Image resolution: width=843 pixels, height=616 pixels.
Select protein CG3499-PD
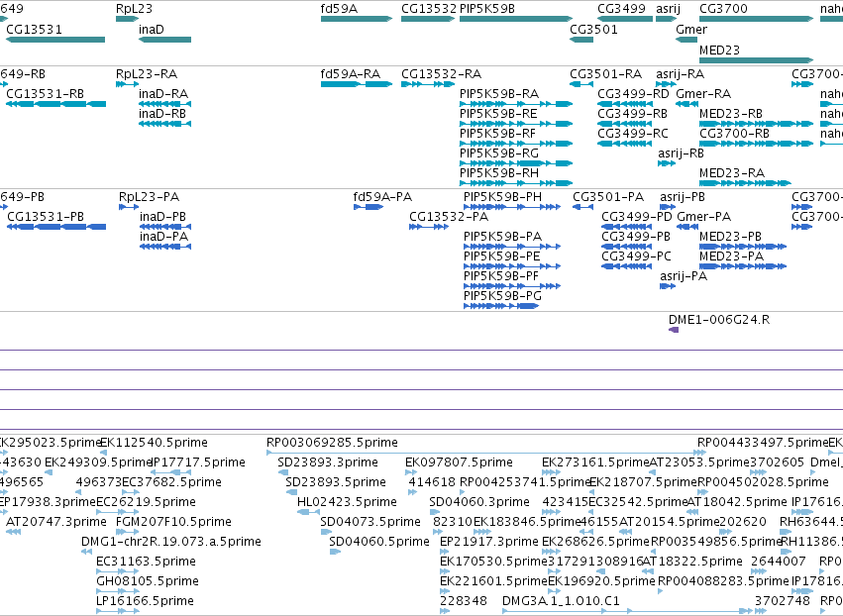[626, 227]
